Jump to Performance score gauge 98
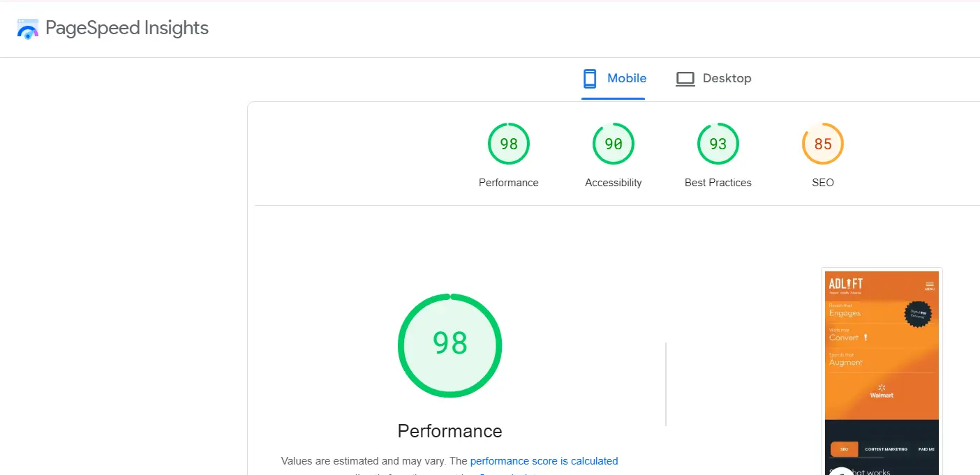This screenshot has height=475, width=980. (x=509, y=144)
